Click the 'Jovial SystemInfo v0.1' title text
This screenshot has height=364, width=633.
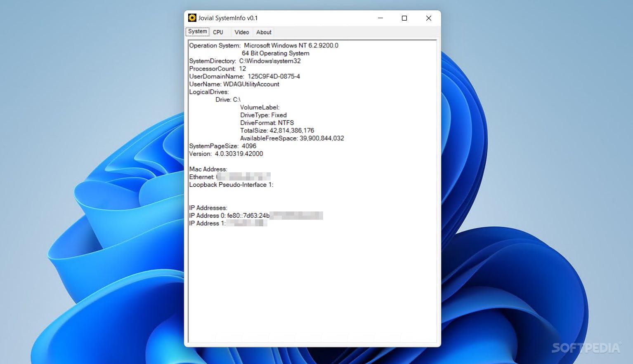(228, 18)
